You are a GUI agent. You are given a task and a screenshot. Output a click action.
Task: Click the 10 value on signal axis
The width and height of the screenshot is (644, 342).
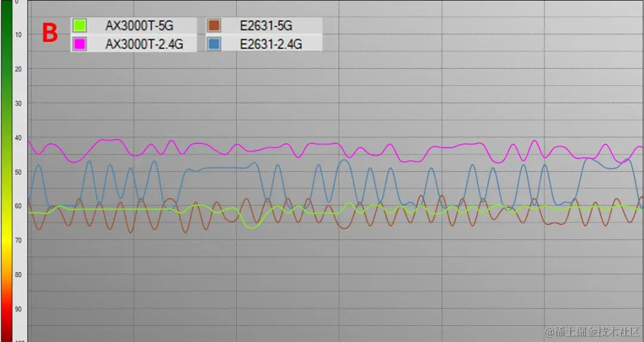tap(18, 35)
